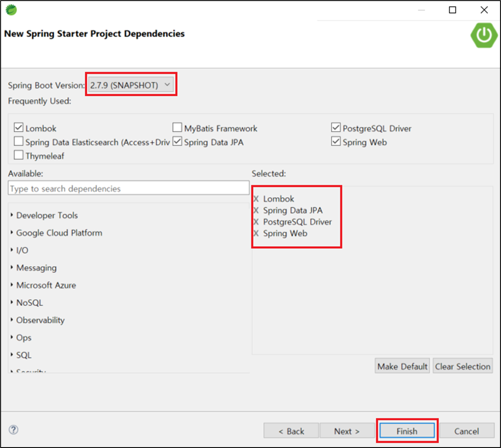Expand the Observability category
The image size is (501, 448).
point(12,320)
